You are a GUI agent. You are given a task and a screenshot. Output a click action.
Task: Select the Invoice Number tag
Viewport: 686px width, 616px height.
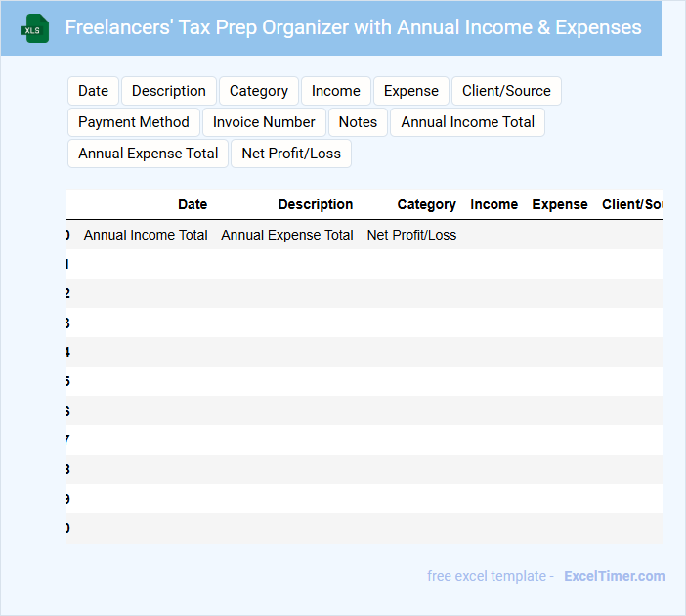coord(264,122)
